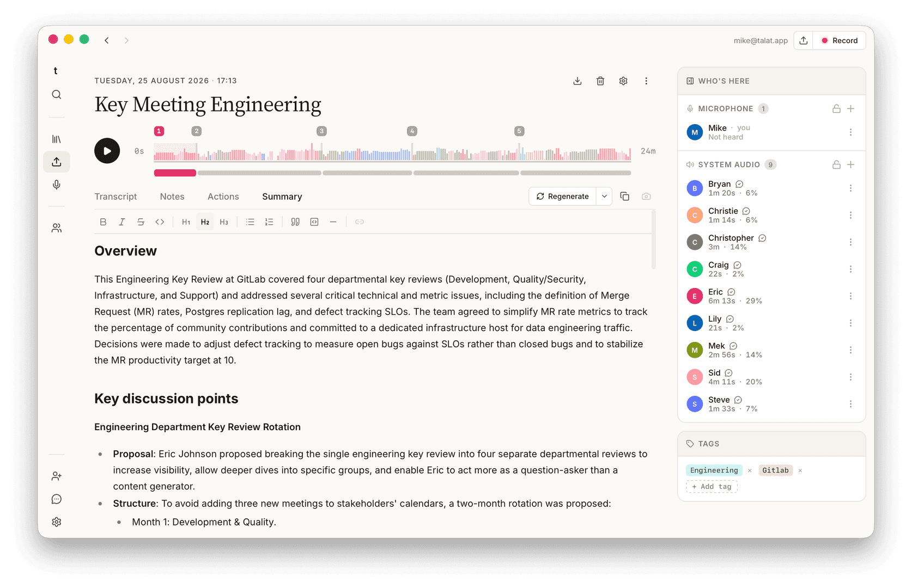Toggle bold formatting
The height and width of the screenshot is (588, 912).
pos(103,222)
